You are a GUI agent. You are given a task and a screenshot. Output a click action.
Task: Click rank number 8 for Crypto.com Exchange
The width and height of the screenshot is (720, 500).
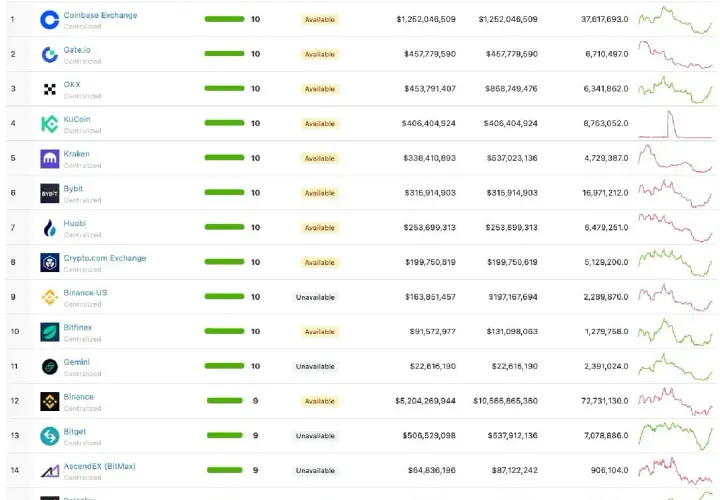[13, 262]
